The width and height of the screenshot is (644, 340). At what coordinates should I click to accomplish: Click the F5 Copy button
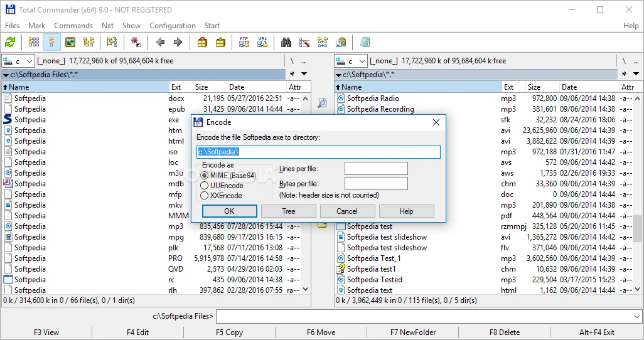pos(229,332)
